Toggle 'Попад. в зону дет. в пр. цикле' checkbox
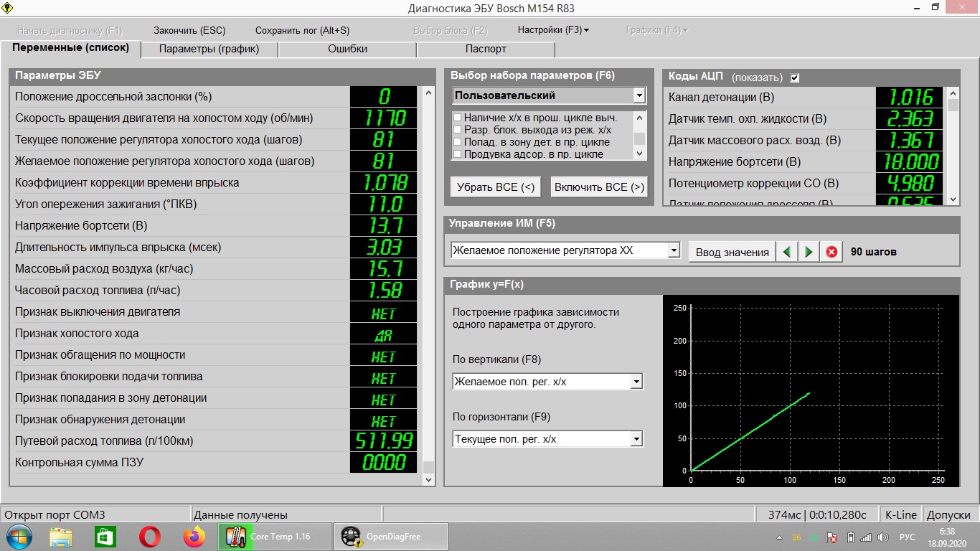This screenshot has height=551, width=980. pos(457,142)
